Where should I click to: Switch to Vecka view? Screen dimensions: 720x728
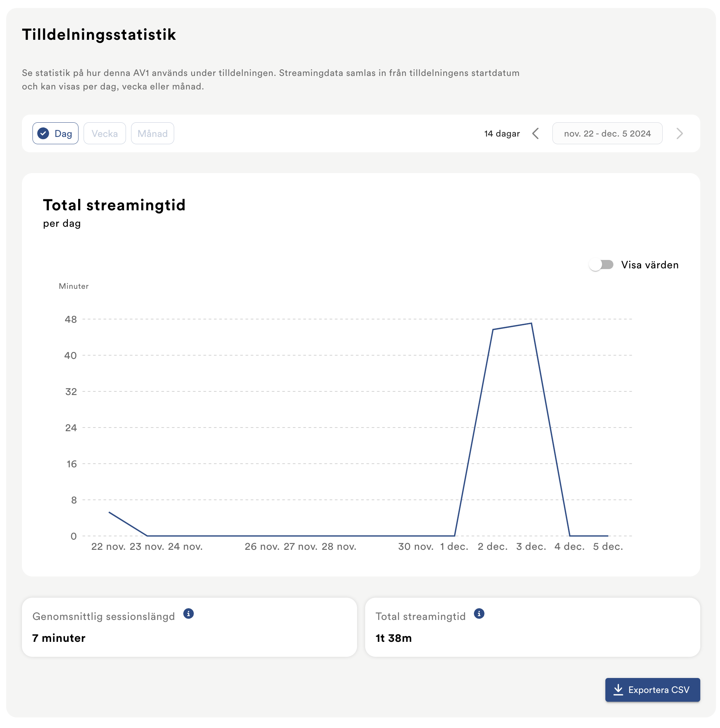[105, 133]
